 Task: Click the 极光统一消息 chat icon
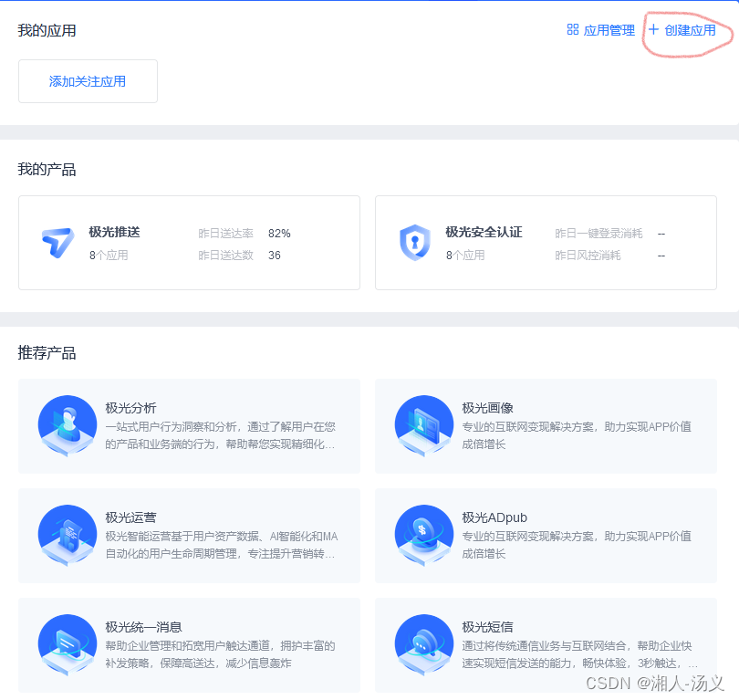[68, 644]
